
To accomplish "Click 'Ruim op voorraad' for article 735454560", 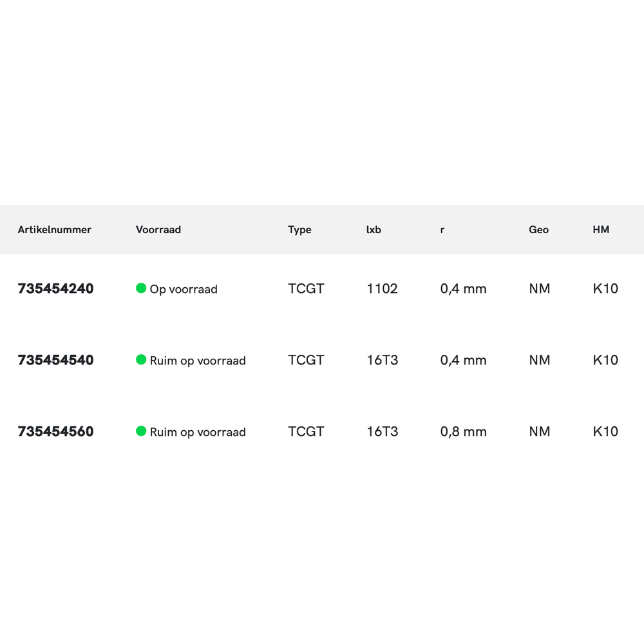I will point(198,433).
